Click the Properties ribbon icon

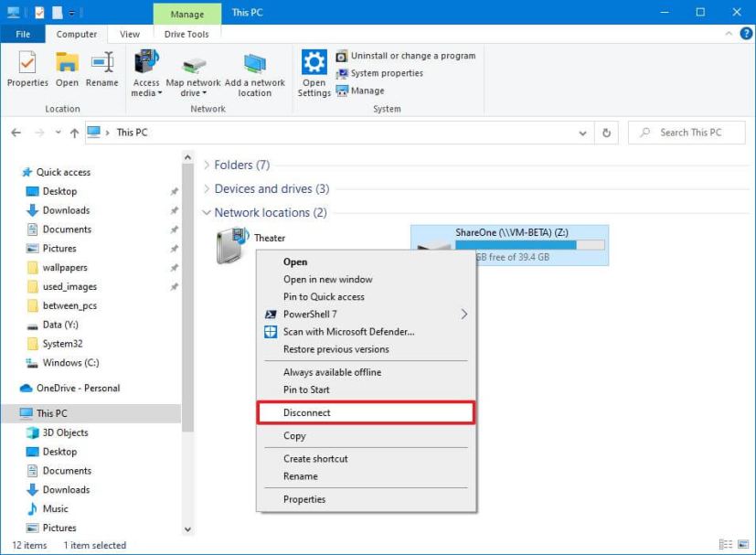pyautogui.click(x=27, y=69)
